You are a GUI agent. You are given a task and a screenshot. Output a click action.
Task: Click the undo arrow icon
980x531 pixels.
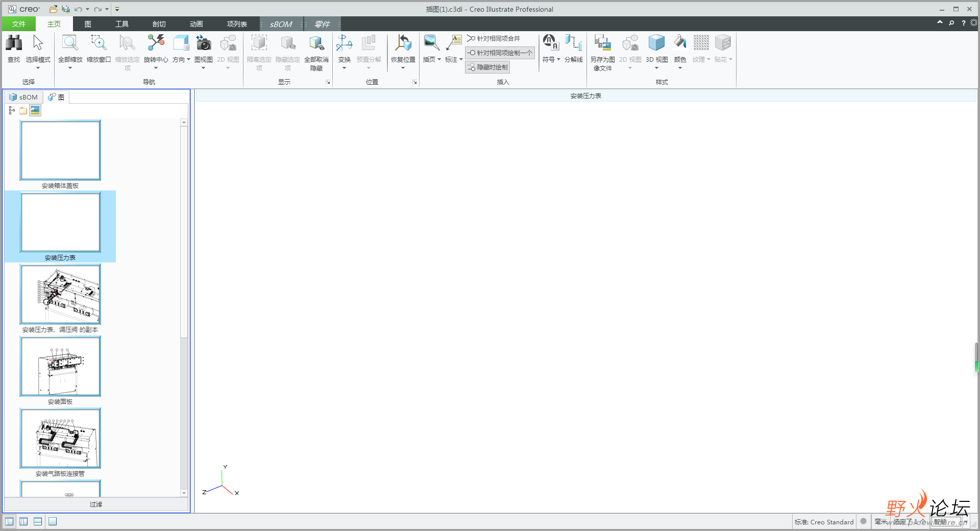click(x=78, y=9)
